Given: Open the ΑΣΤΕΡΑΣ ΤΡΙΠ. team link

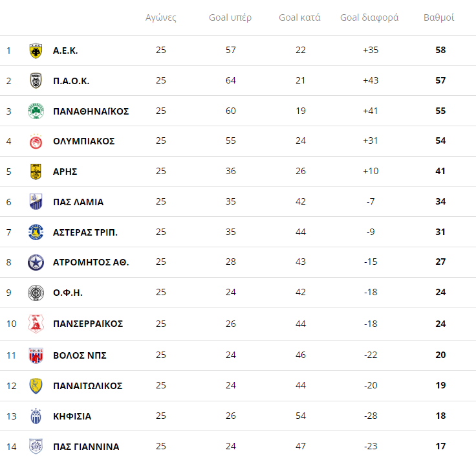Looking at the screenshot, I should (x=85, y=232).
